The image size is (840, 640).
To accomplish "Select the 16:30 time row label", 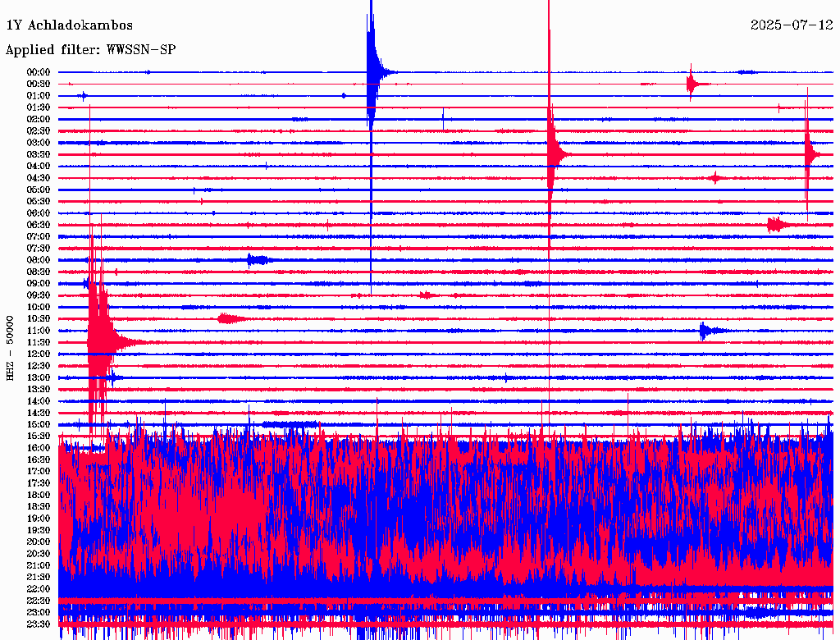I will [x=39, y=460].
